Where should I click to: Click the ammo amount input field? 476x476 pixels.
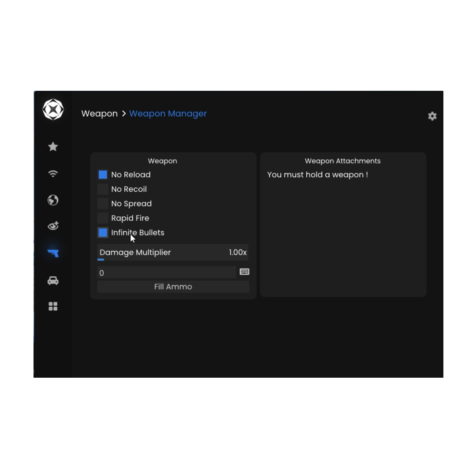[167, 273]
